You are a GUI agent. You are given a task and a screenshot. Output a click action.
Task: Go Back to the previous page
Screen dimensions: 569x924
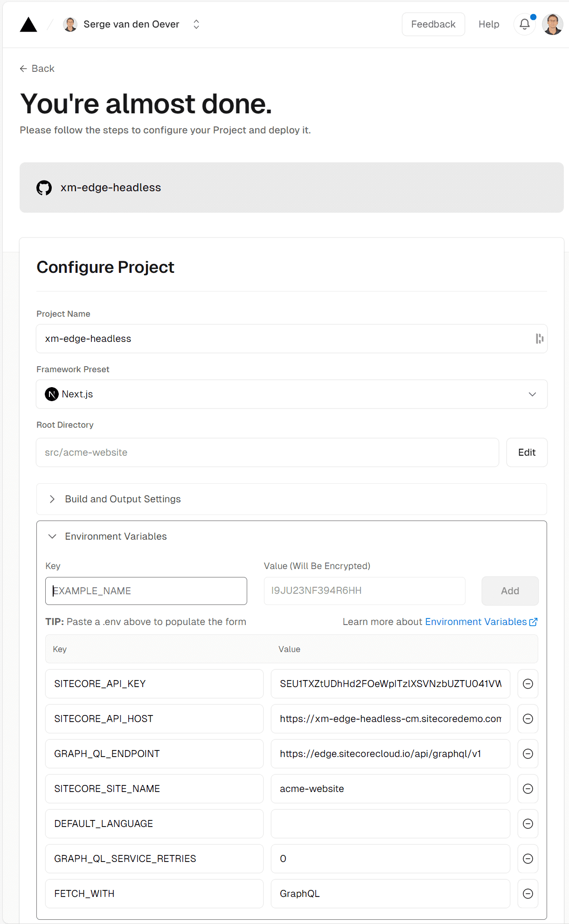(x=37, y=69)
